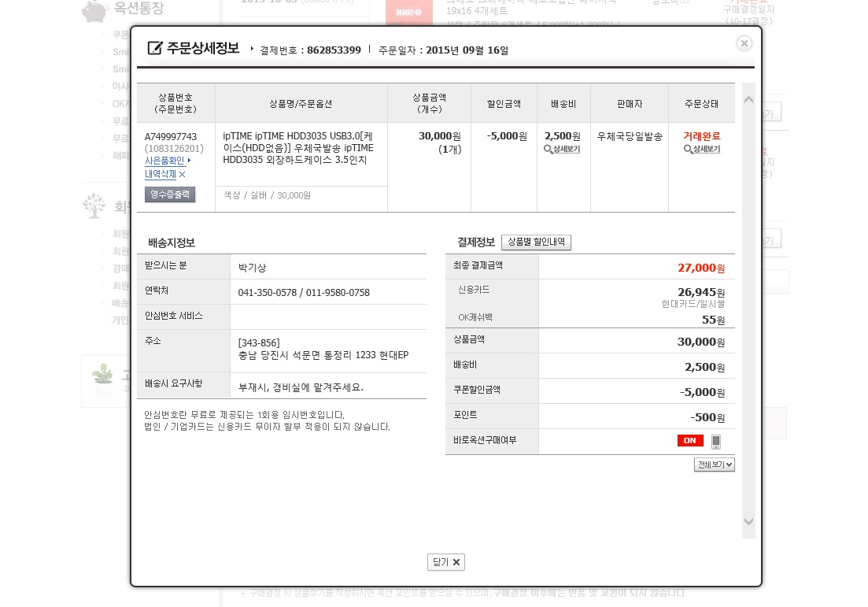Click the 옥션통장 piggy bank icon in background
The image size is (868, 607).
(94, 11)
